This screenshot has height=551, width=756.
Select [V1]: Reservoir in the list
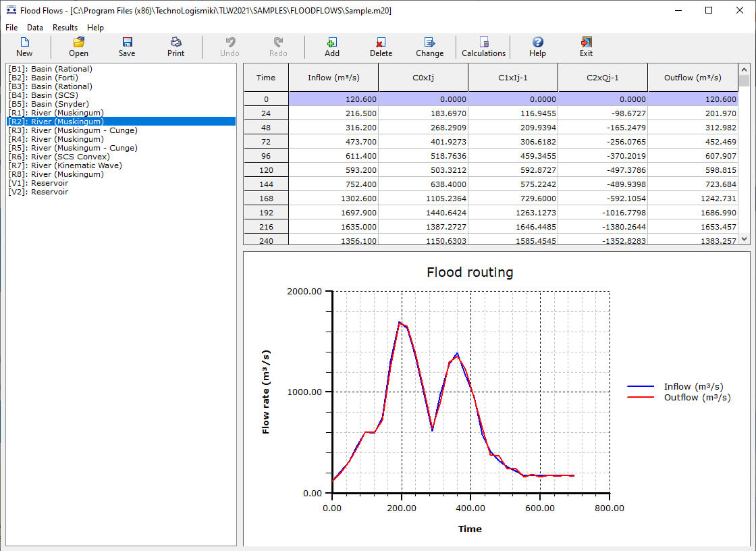(38, 183)
